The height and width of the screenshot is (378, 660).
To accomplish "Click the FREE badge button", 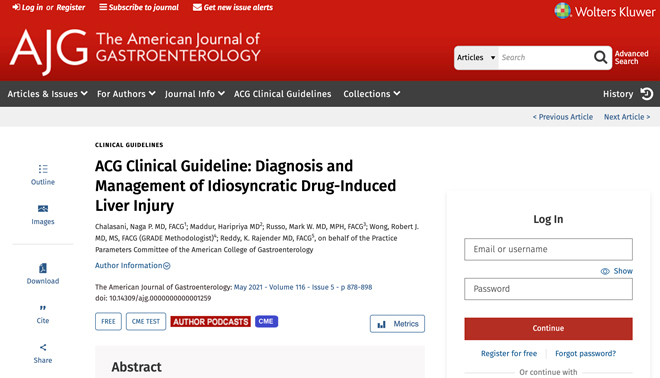I will coord(108,322).
